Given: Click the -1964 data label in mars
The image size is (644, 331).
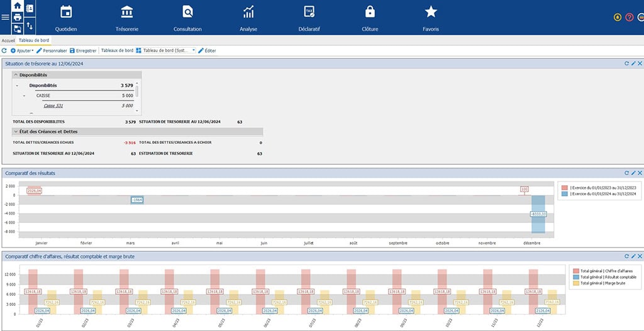Looking at the screenshot, I should pyautogui.click(x=136, y=200).
